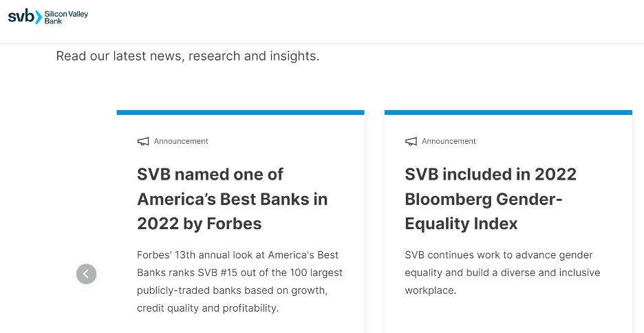The image size is (644, 333).
Task: Select the '2022 by Forbes' title line
Action: (x=200, y=224)
